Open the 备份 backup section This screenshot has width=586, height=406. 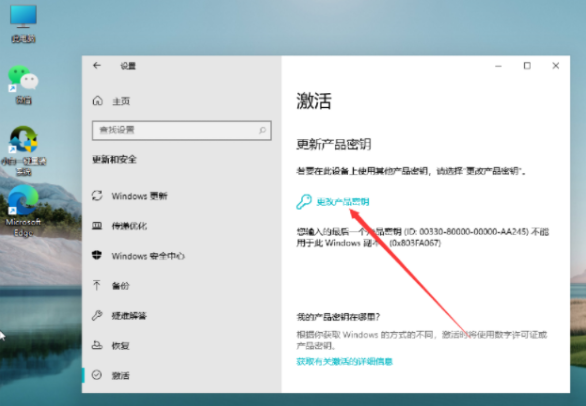(x=120, y=286)
